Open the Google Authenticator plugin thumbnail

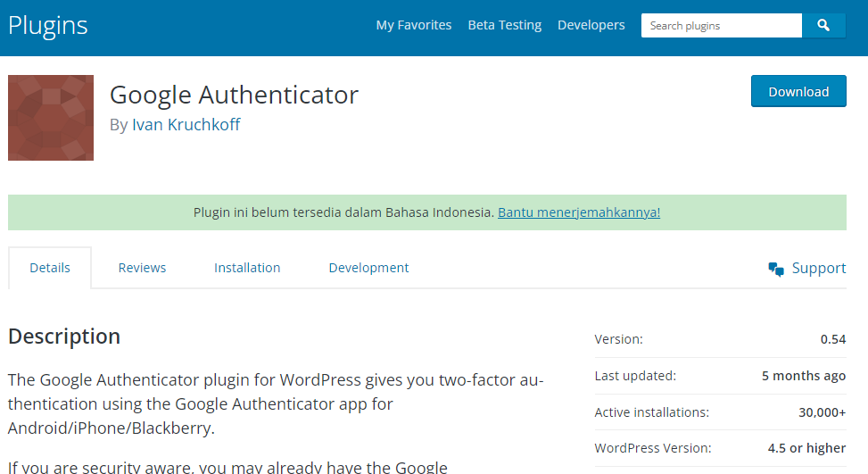point(51,118)
